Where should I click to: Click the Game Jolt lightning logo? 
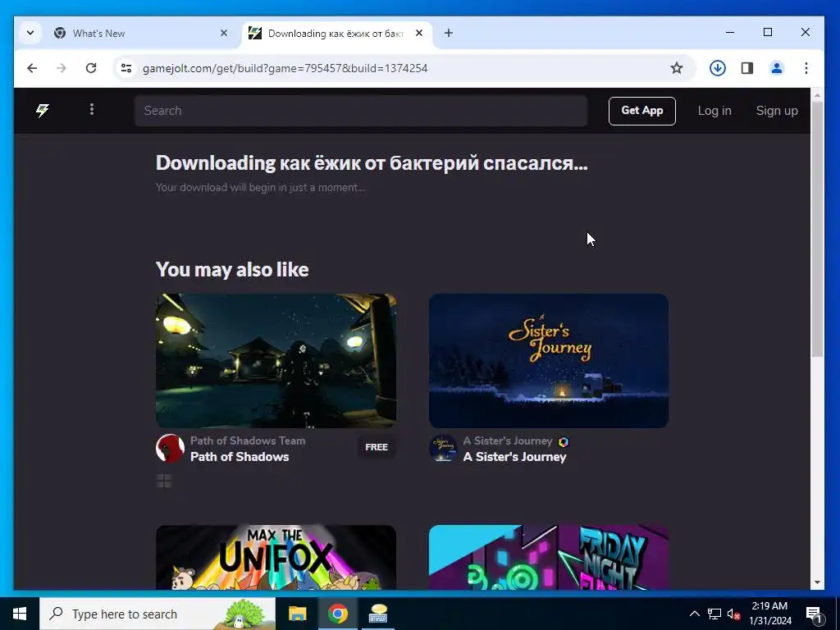[43, 111]
